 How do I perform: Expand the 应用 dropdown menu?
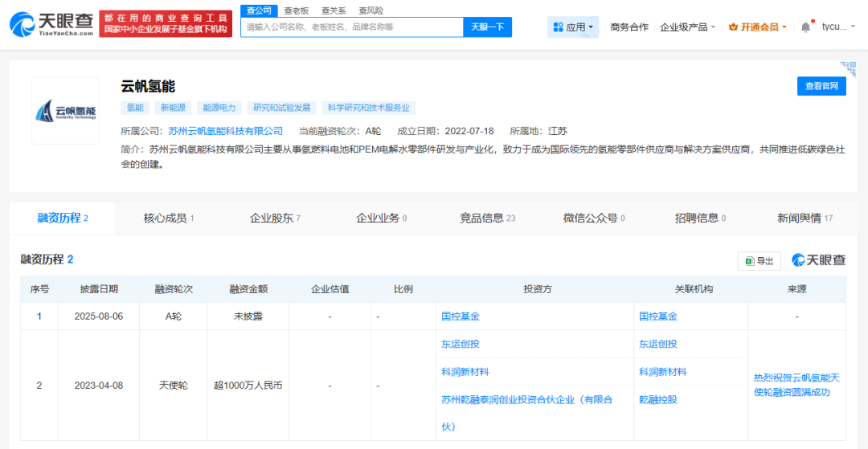click(x=573, y=27)
